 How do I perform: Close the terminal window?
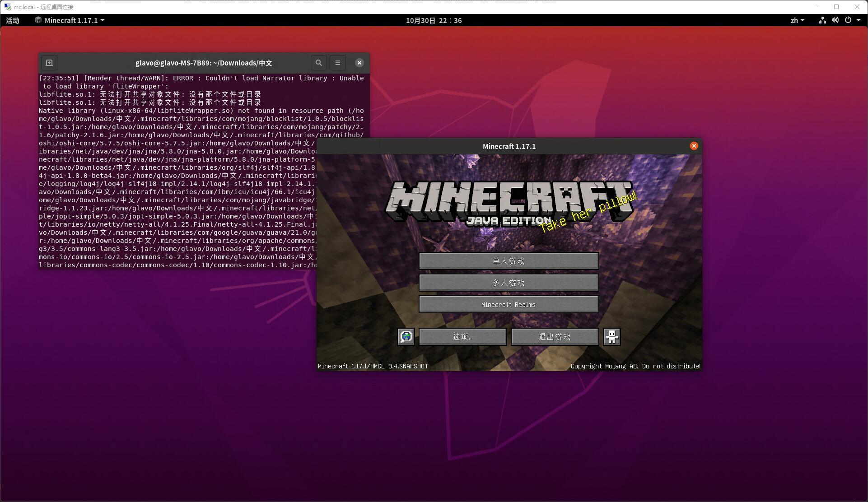point(359,63)
